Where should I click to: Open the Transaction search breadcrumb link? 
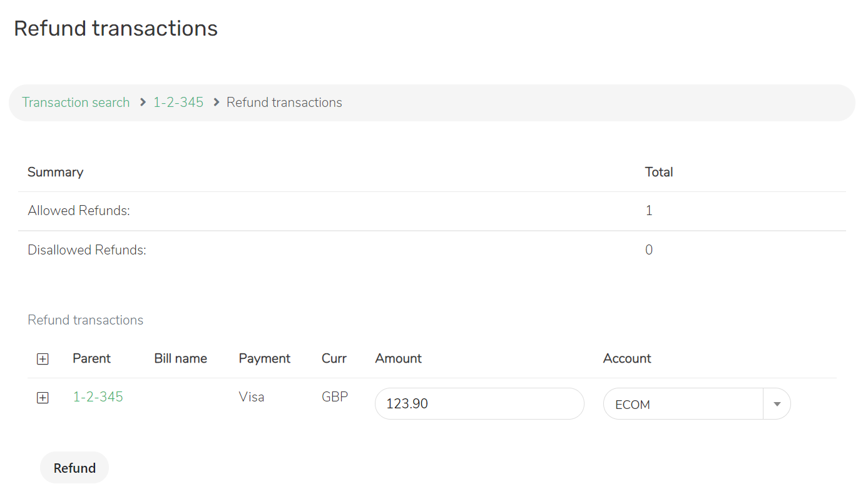(75, 102)
